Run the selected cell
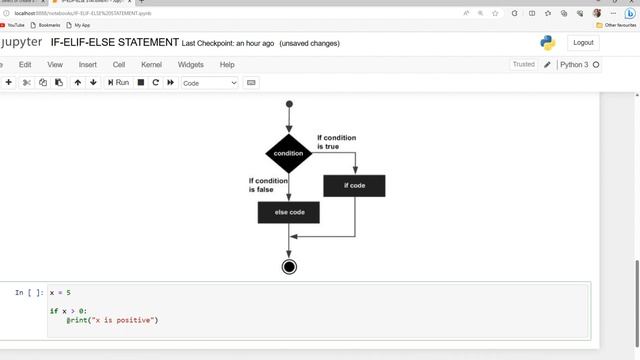 (118, 82)
